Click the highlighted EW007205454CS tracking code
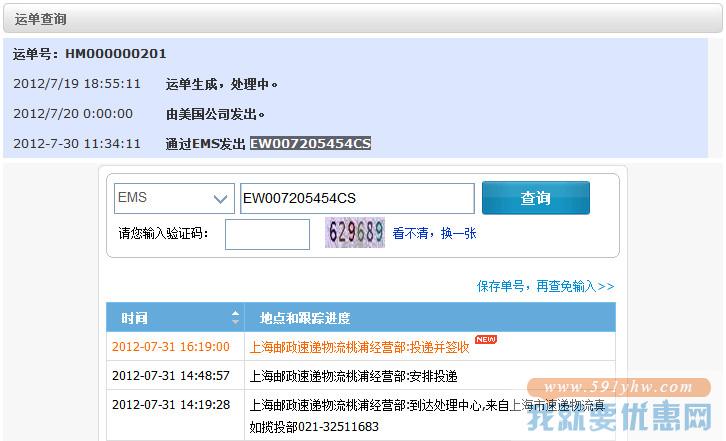726x441 pixels. (x=310, y=144)
